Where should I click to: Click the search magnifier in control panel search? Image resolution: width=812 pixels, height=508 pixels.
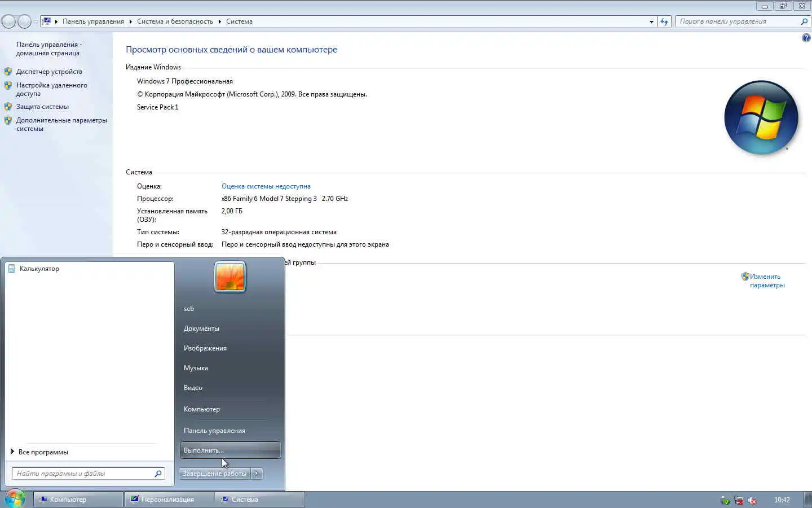point(804,21)
